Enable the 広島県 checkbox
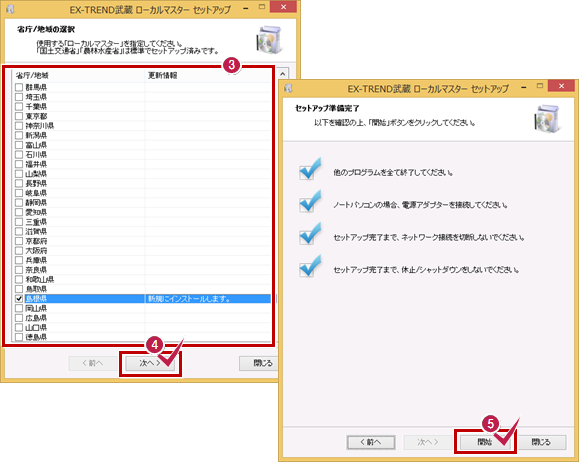Image resolution: width=579 pixels, height=462 pixels. pyautogui.click(x=19, y=318)
